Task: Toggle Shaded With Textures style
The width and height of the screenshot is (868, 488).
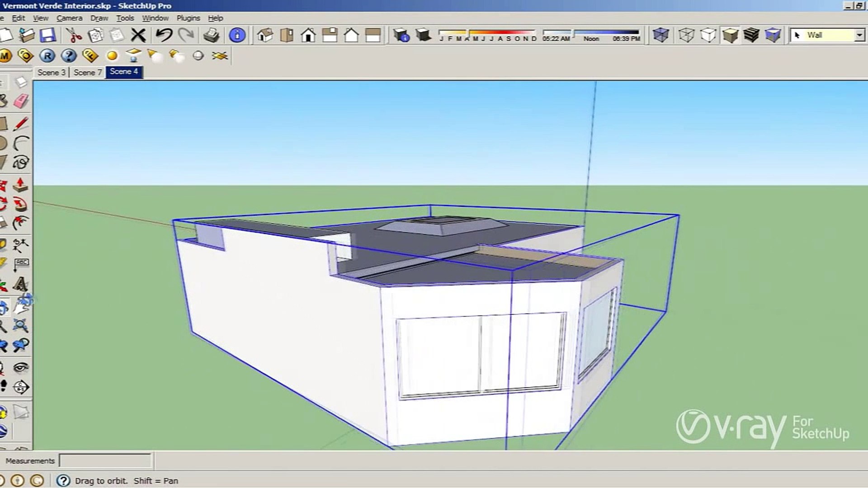Action: pyautogui.click(x=751, y=35)
